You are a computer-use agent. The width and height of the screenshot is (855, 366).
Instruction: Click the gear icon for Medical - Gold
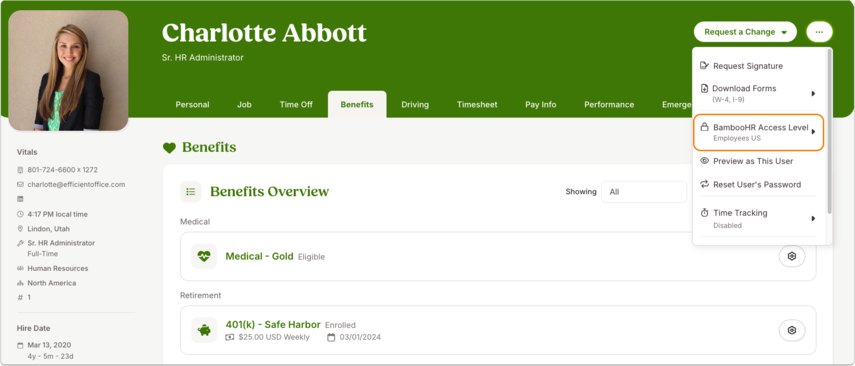(x=792, y=256)
